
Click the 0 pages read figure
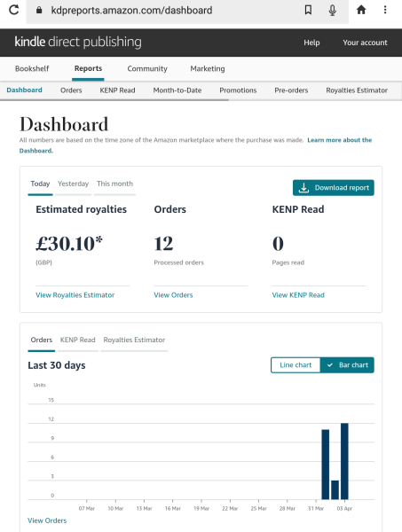[x=278, y=244]
